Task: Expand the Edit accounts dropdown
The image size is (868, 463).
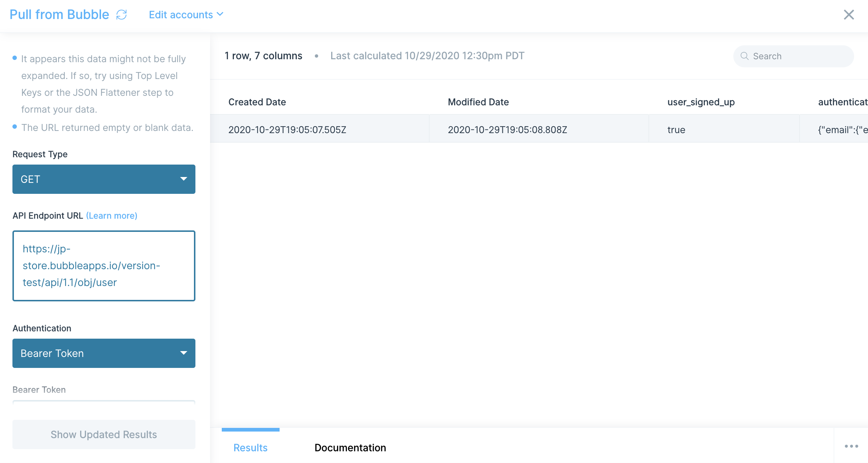Action: coord(186,15)
